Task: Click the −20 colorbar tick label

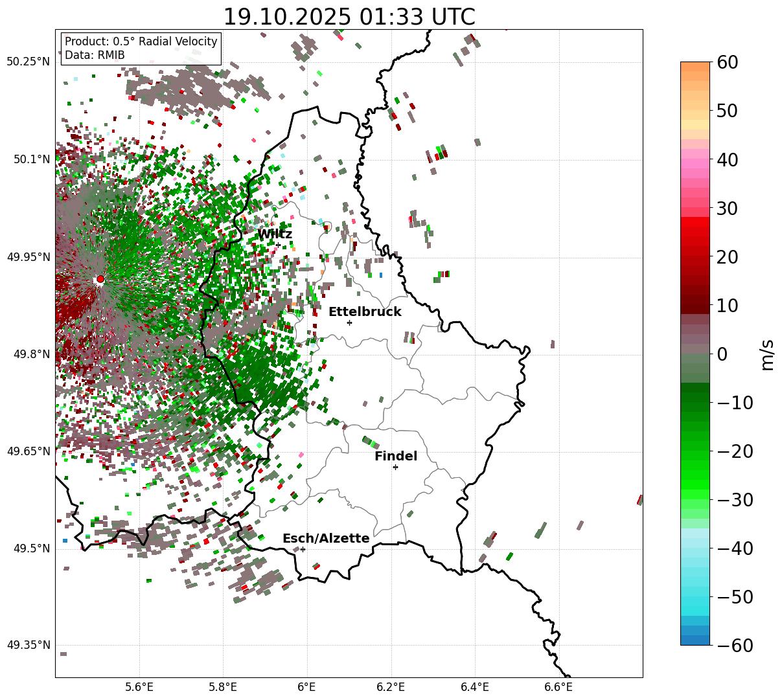Action: click(735, 451)
